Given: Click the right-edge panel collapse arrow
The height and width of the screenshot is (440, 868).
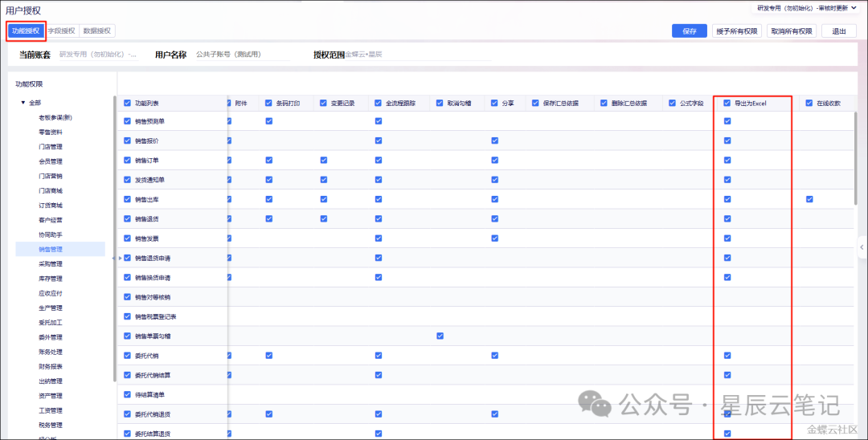Looking at the screenshot, I should click(862, 247).
